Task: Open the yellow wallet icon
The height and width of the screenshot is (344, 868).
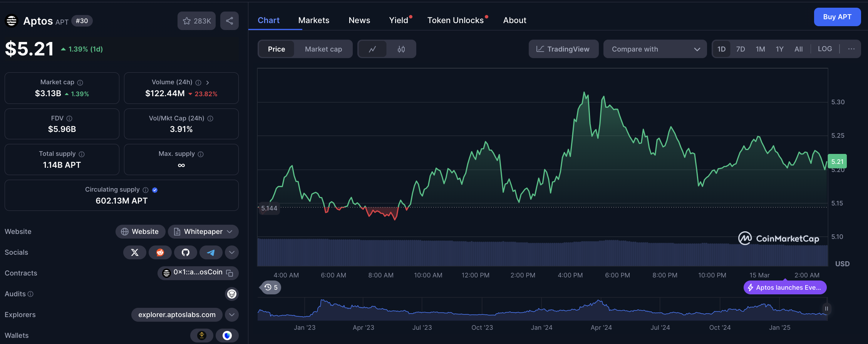Action: [x=202, y=336]
